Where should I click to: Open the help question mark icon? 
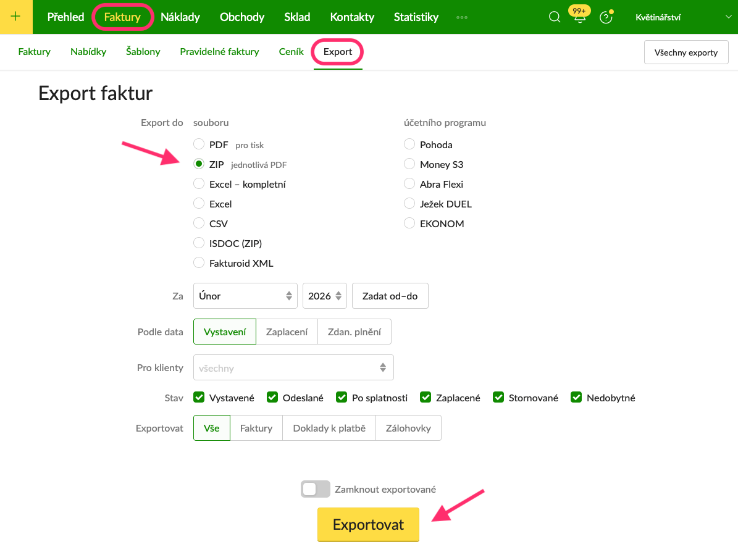click(606, 18)
